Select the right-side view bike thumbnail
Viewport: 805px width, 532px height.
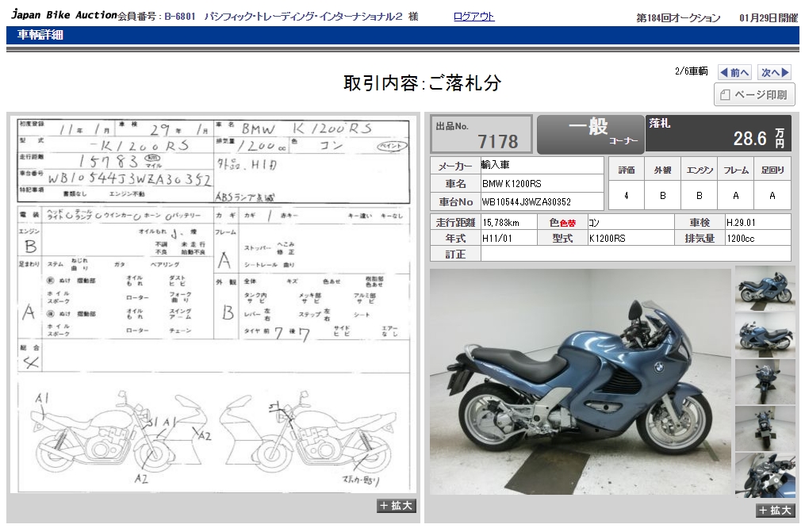click(765, 285)
